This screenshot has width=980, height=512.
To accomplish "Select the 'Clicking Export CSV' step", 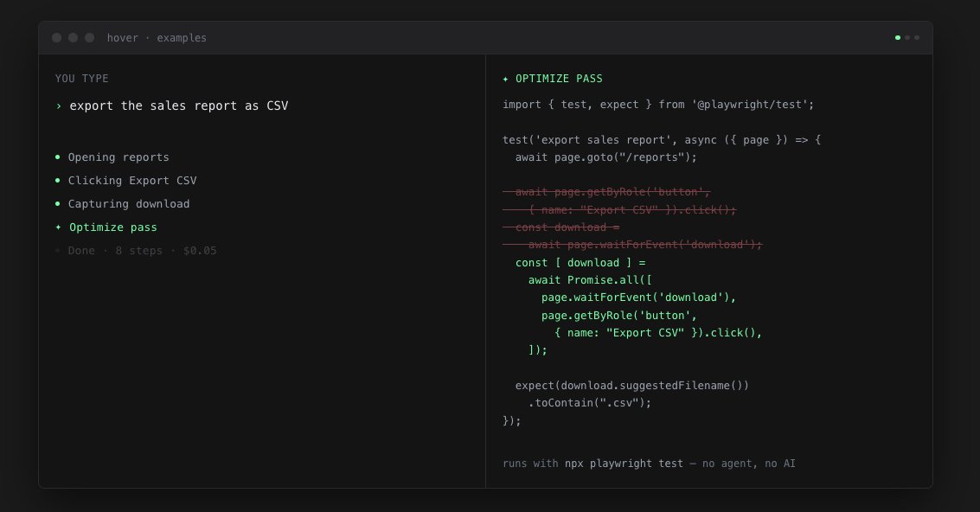I will click(x=132, y=181).
